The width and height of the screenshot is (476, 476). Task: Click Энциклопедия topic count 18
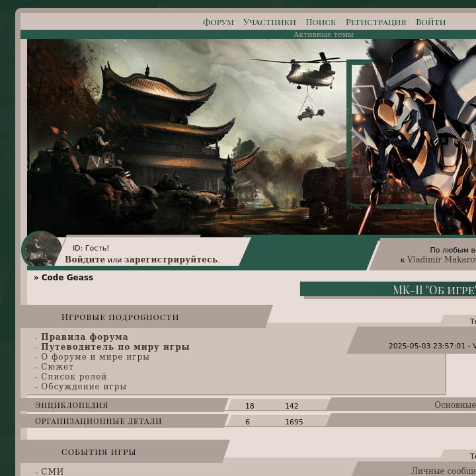249,406
